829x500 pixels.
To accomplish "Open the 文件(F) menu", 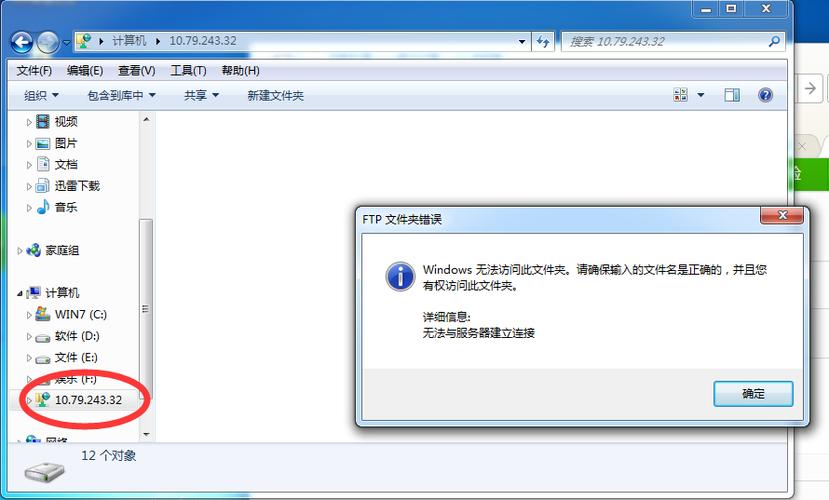I will click(x=34, y=70).
